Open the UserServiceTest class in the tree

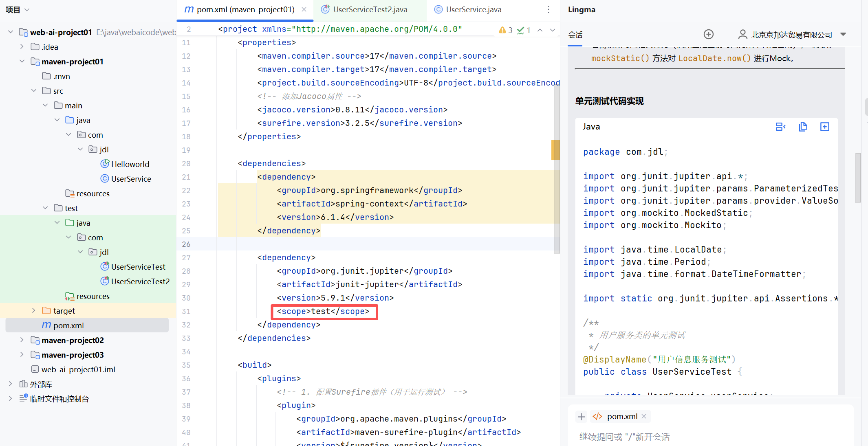(138, 267)
